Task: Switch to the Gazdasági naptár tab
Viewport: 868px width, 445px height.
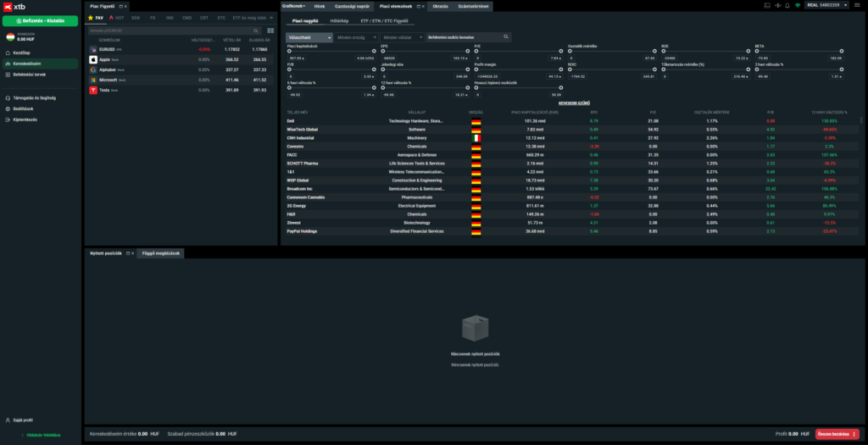Action: coord(352,7)
